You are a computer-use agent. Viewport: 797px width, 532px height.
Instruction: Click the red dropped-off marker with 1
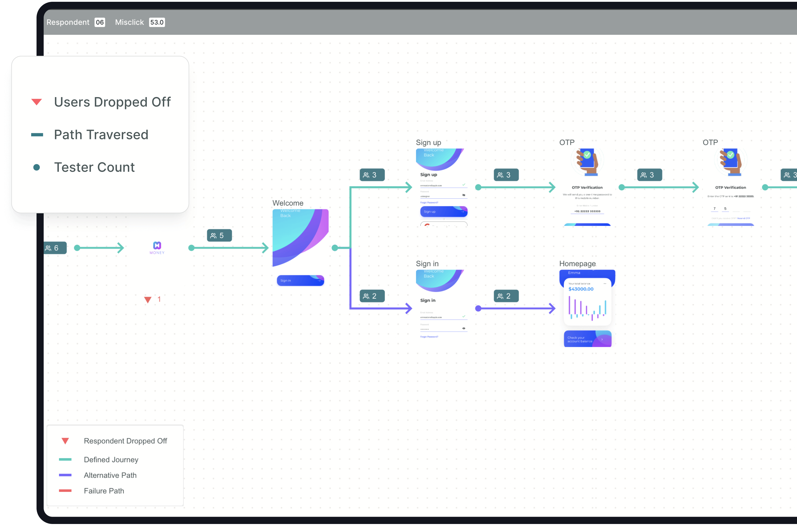click(152, 300)
